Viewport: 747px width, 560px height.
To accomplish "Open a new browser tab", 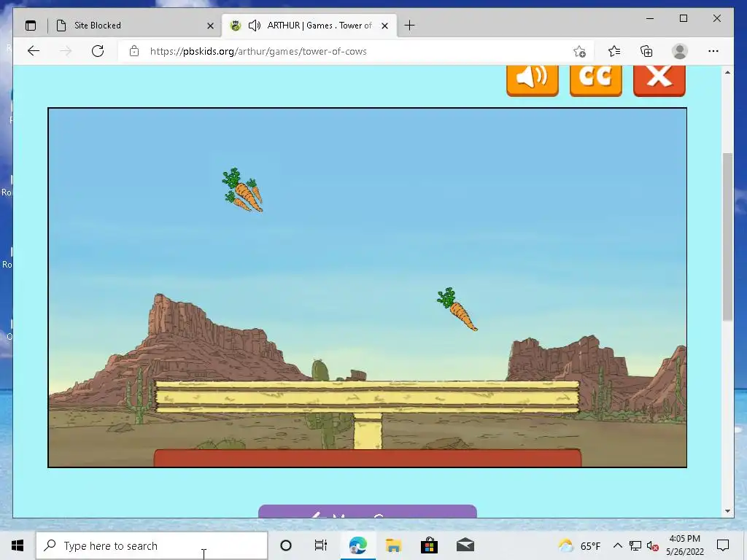I will pos(409,26).
